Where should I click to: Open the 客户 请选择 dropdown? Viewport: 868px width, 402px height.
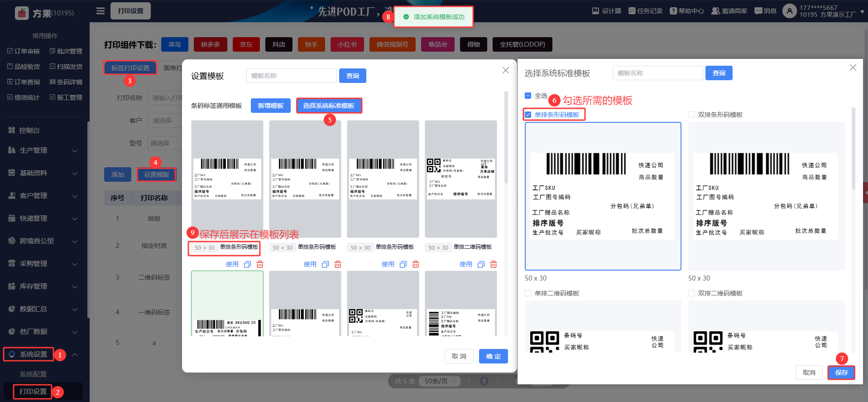tap(165, 121)
